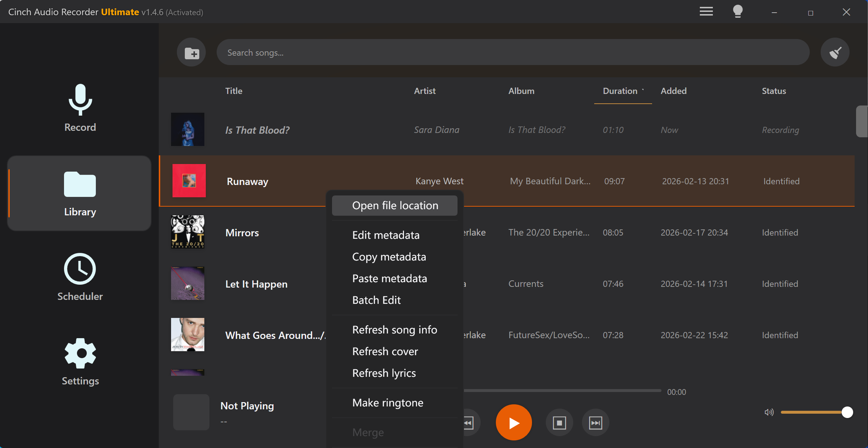The image size is (868, 448).
Task: Choose Make ringtone from context menu
Action: click(x=395, y=403)
